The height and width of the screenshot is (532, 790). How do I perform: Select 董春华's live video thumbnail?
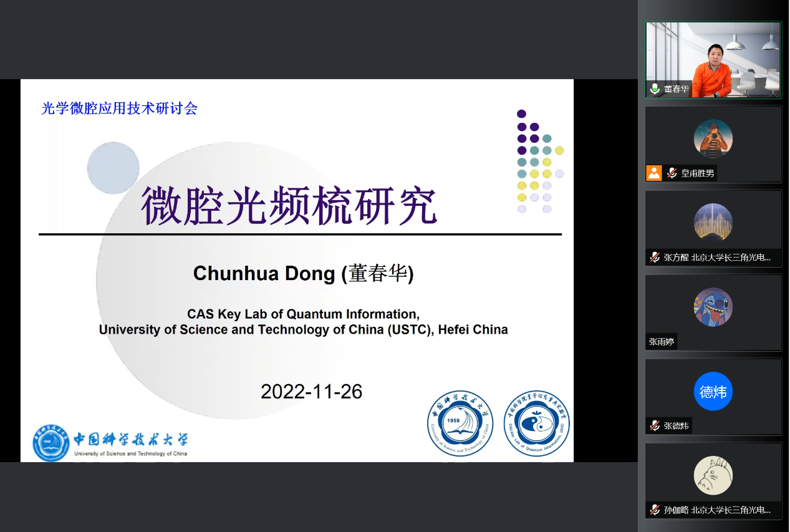pos(713,60)
